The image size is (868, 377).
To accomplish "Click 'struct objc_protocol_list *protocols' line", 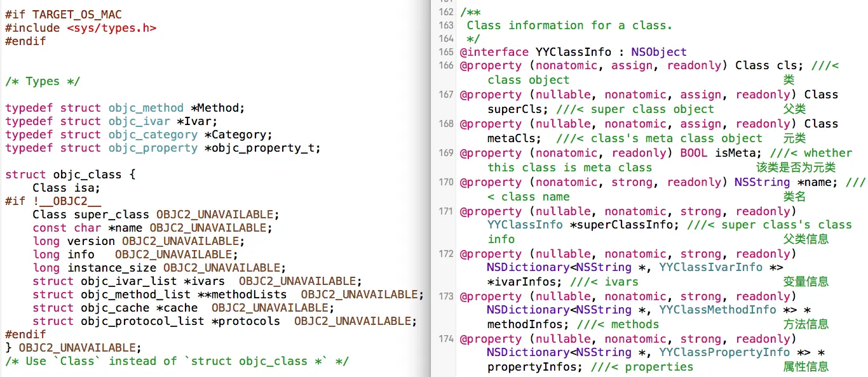I will [x=156, y=321].
